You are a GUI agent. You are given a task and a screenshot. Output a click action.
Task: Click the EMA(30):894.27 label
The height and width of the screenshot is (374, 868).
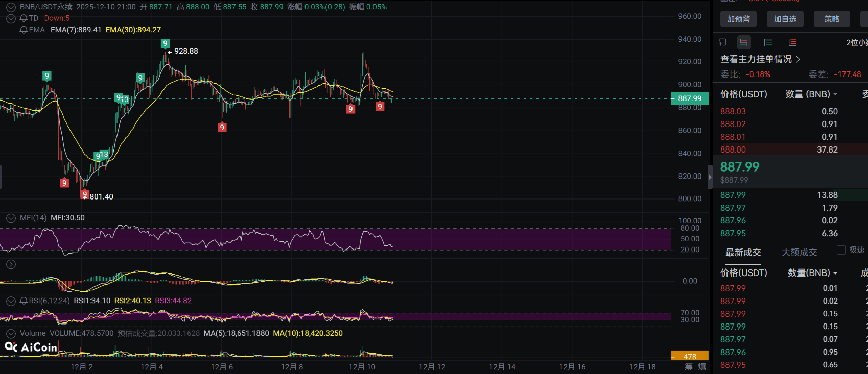[133, 30]
